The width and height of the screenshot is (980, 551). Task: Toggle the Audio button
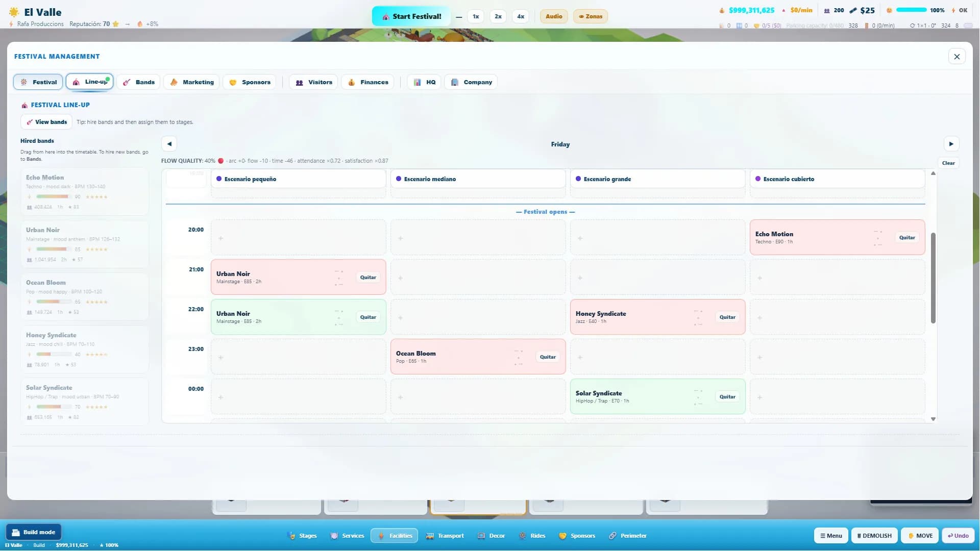554,16
